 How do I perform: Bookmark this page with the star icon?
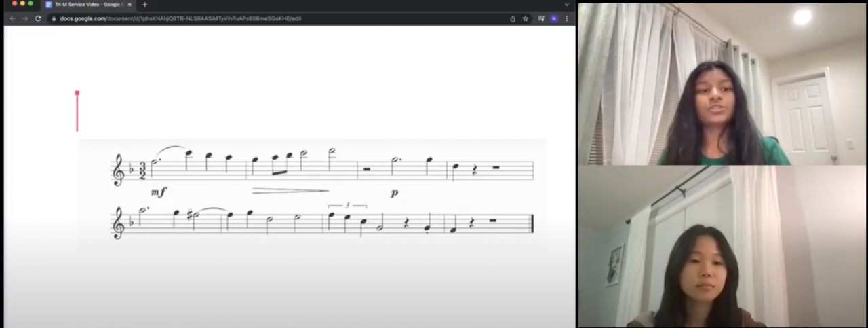point(526,18)
